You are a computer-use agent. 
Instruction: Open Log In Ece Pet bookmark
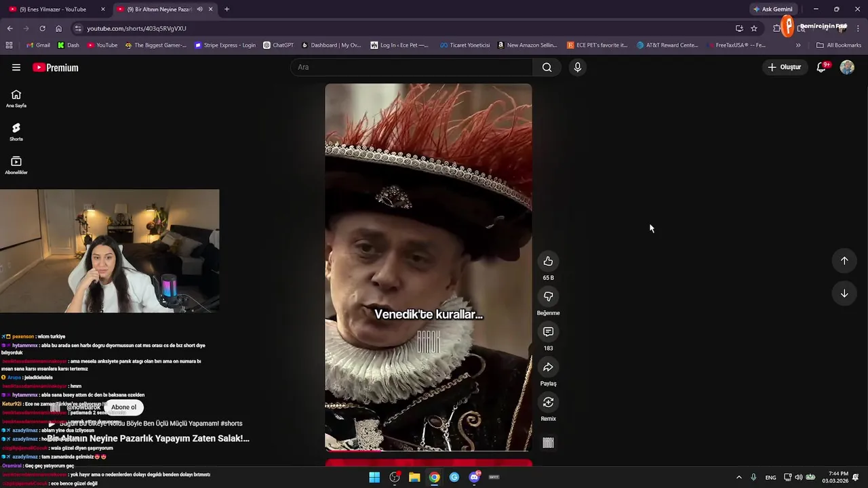[x=399, y=45]
